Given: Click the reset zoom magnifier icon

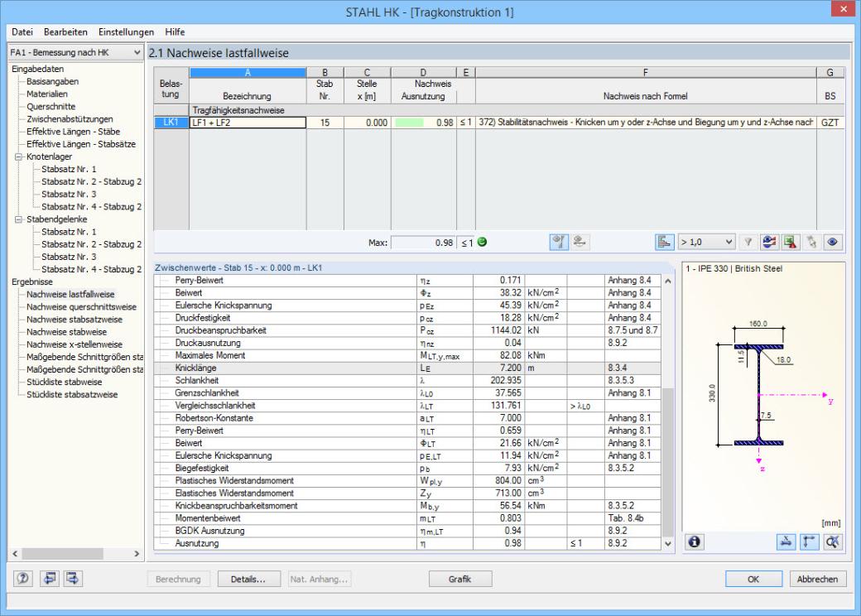Looking at the screenshot, I should coord(833,542).
